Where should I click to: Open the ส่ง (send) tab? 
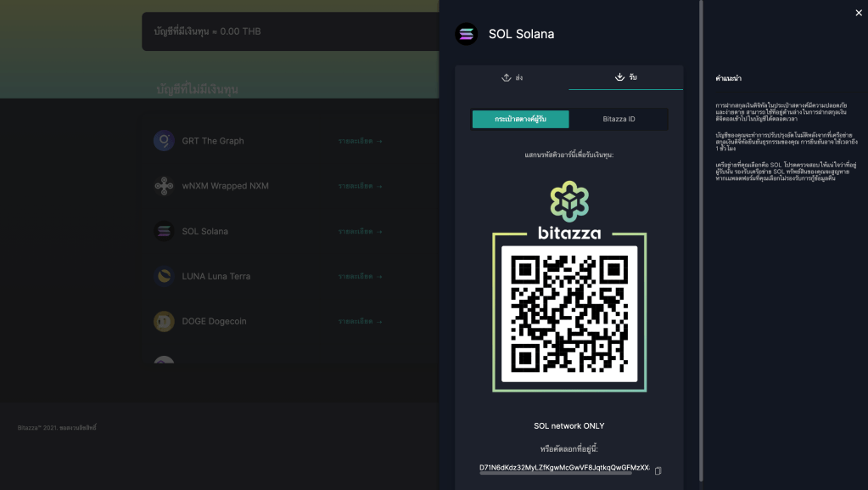pyautogui.click(x=512, y=77)
